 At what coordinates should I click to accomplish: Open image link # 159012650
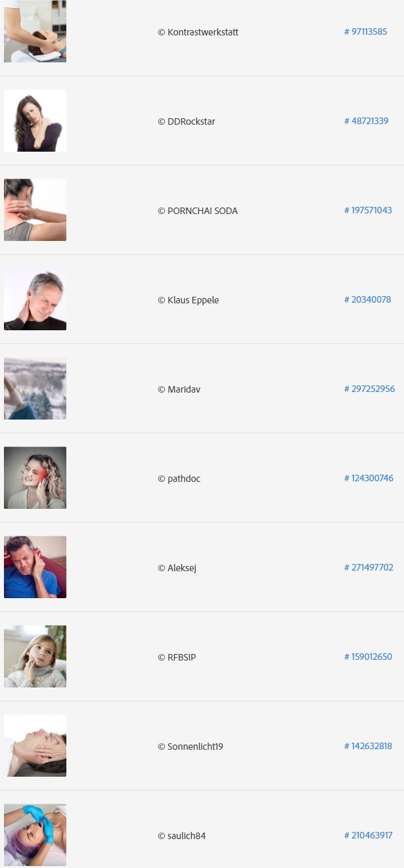click(368, 657)
